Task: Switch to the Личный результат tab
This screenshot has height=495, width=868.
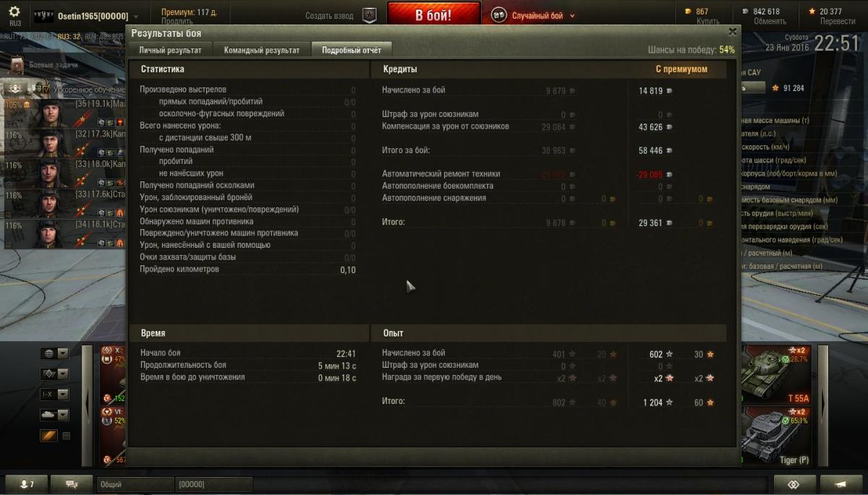Action: pos(171,50)
